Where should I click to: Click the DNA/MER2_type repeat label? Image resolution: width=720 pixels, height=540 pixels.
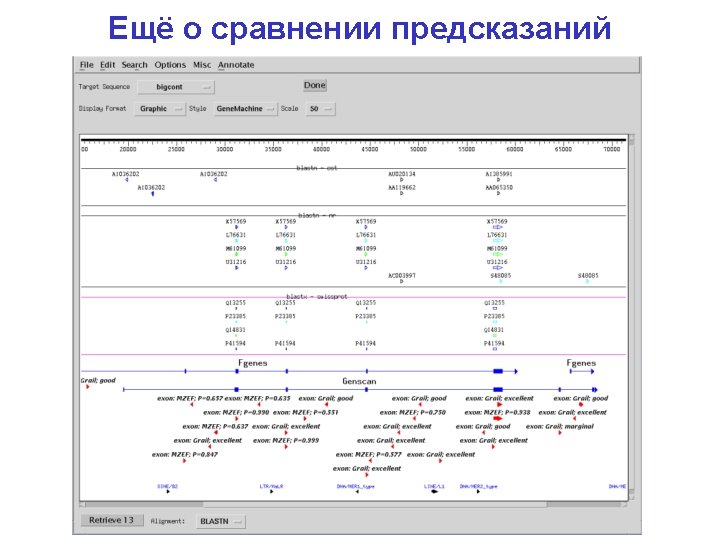pyautogui.click(x=478, y=486)
